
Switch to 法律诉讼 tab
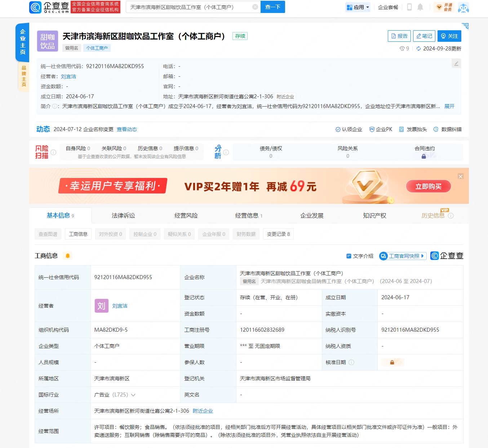(x=123, y=216)
